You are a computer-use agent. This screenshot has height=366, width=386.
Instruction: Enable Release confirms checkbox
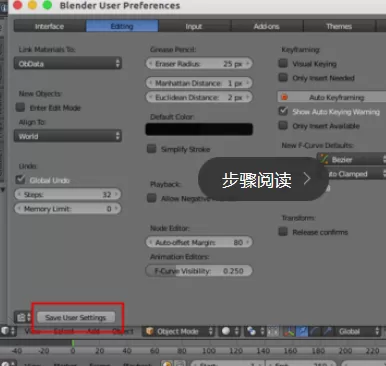pyautogui.click(x=283, y=232)
